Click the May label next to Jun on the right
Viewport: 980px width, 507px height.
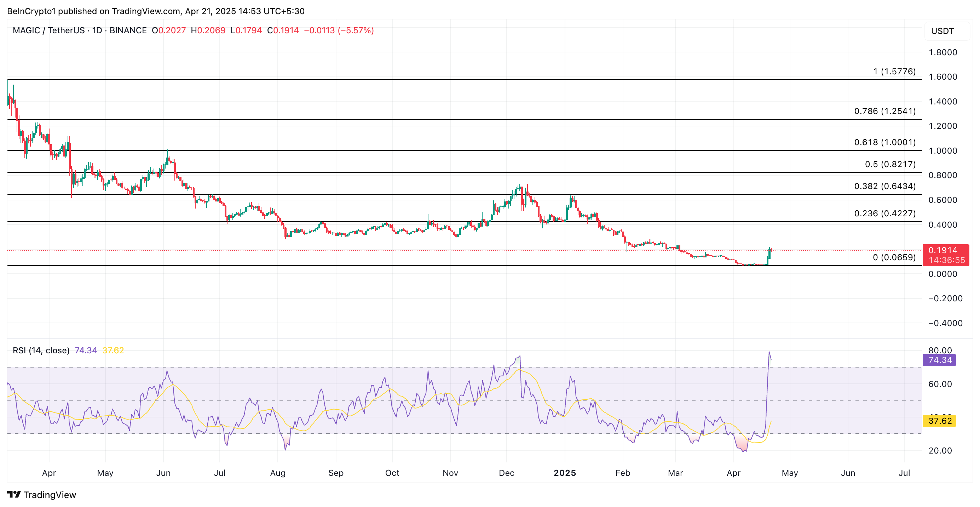click(790, 473)
